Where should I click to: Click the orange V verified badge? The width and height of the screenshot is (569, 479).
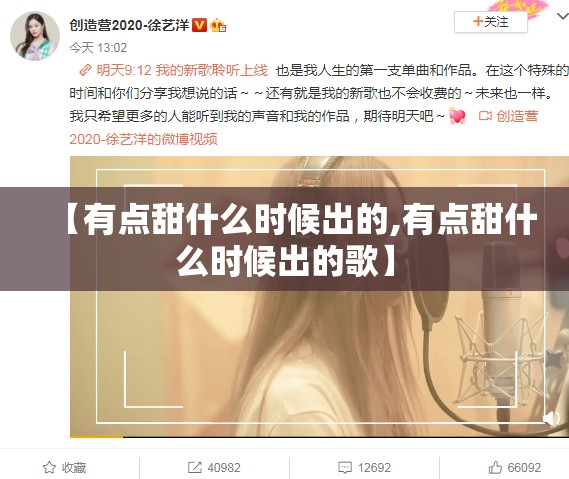pos(199,25)
